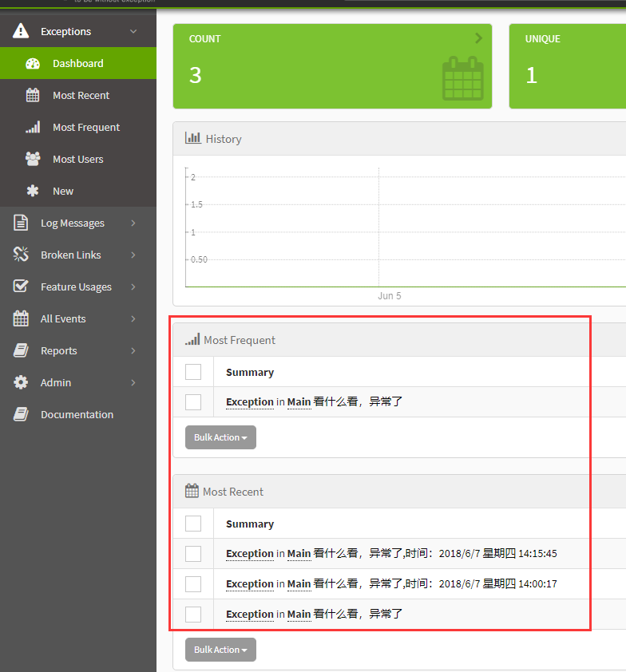Expand the Reports chevron
Image resolution: width=626 pixels, height=672 pixels.
133,350
